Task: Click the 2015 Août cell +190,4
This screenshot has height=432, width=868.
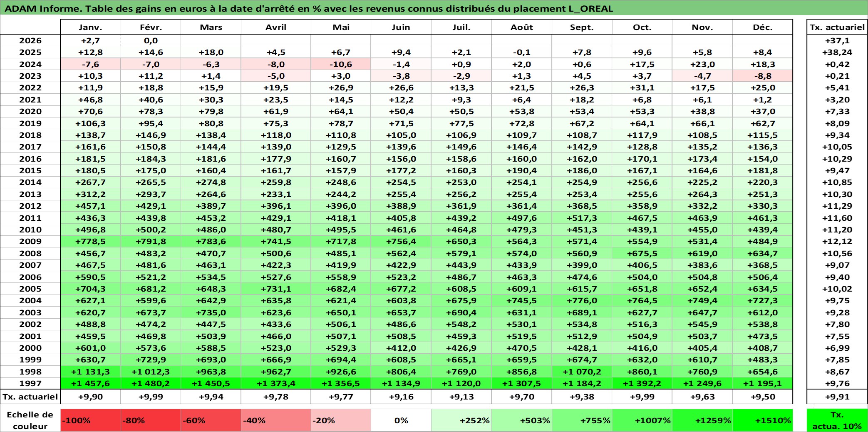Action: coord(522,170)
